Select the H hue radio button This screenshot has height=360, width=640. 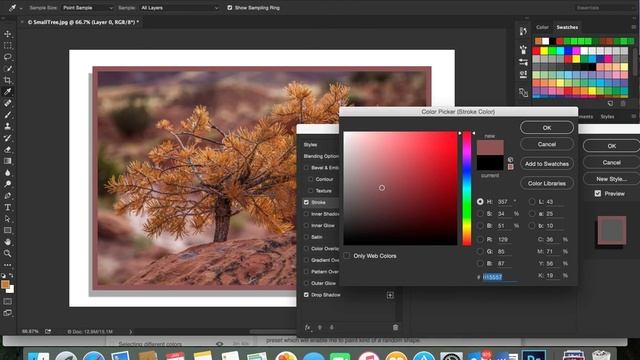480,202
